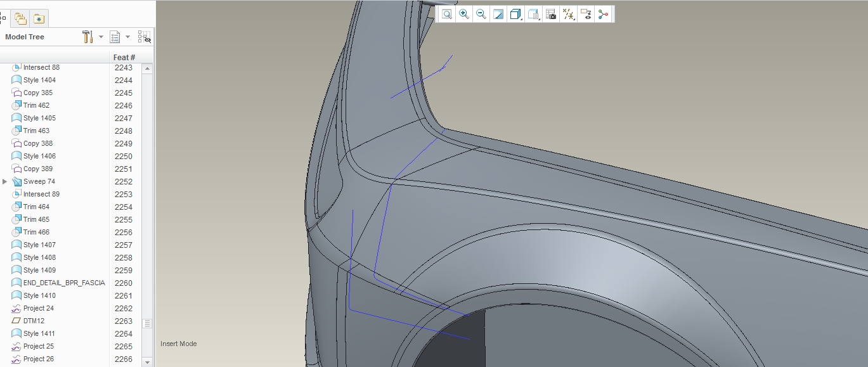Open dropdown arrow beside the hammer settings icon
Image resolution: width=868 pixels, height=367 pixels.
(101, 37)
